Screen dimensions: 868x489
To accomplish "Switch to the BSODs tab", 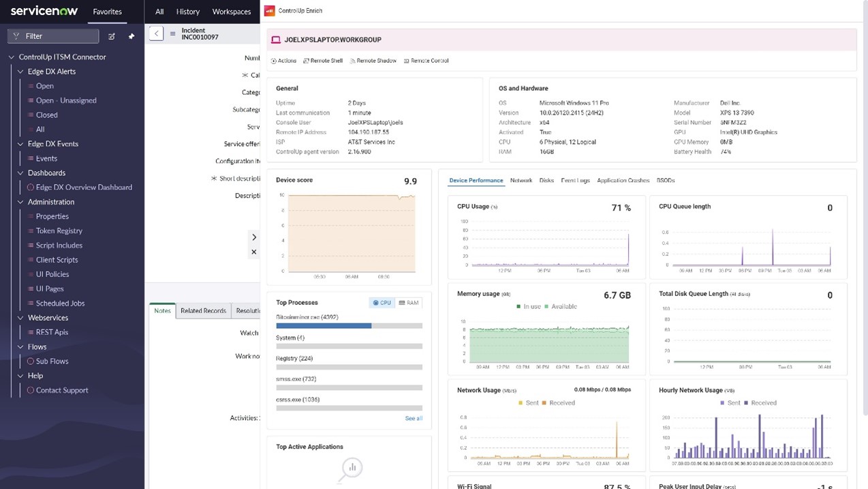I will click(666, 181).
